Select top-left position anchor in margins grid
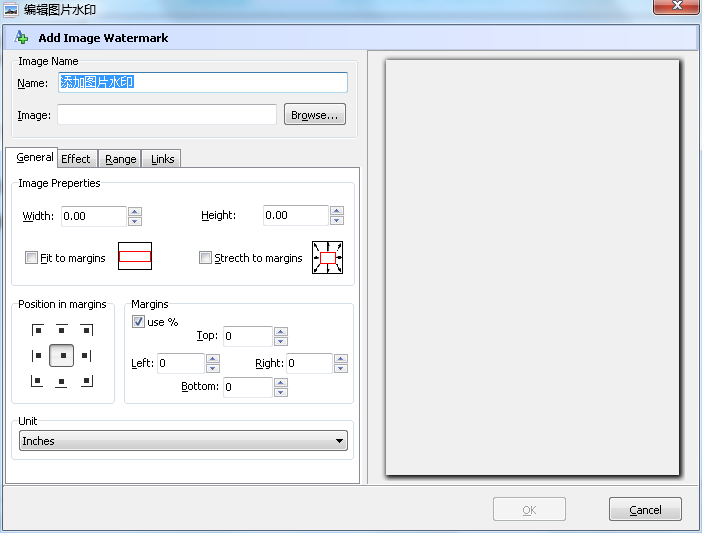This screenshot has width=702, height=533. [38, 329]
